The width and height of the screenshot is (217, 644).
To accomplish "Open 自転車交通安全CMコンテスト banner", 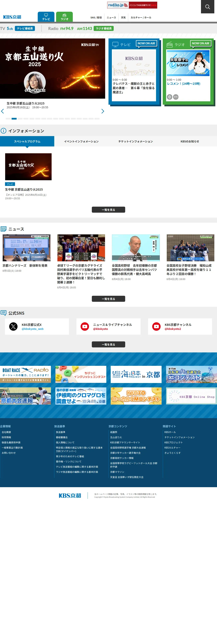I will tap(191, 374).
